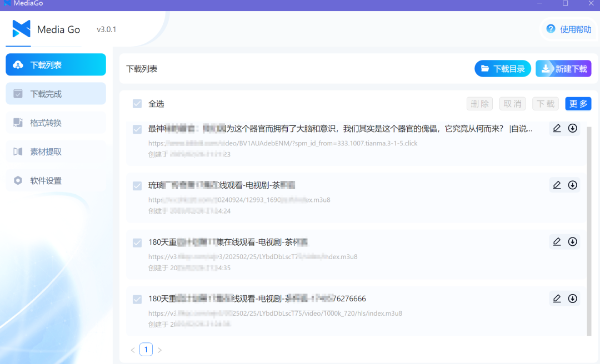600x364 pixels.
Task: Click the 新建下载 button
Action: click(564, 69)
